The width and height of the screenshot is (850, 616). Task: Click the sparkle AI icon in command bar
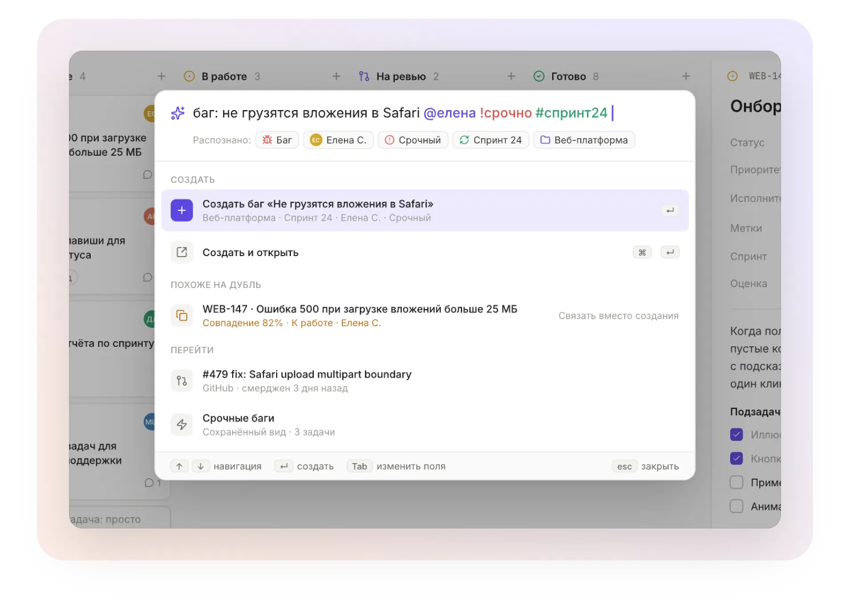(177, 113)
